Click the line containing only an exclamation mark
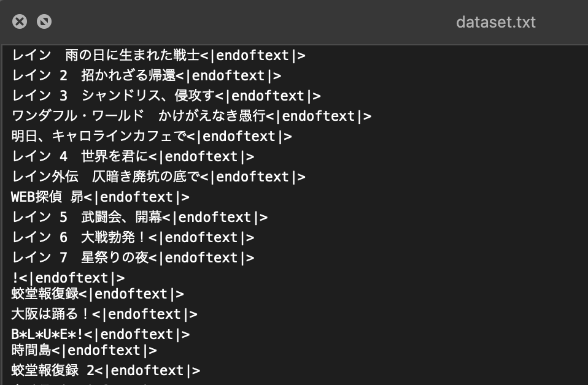 pyautogui.click(x=68, y=278)
